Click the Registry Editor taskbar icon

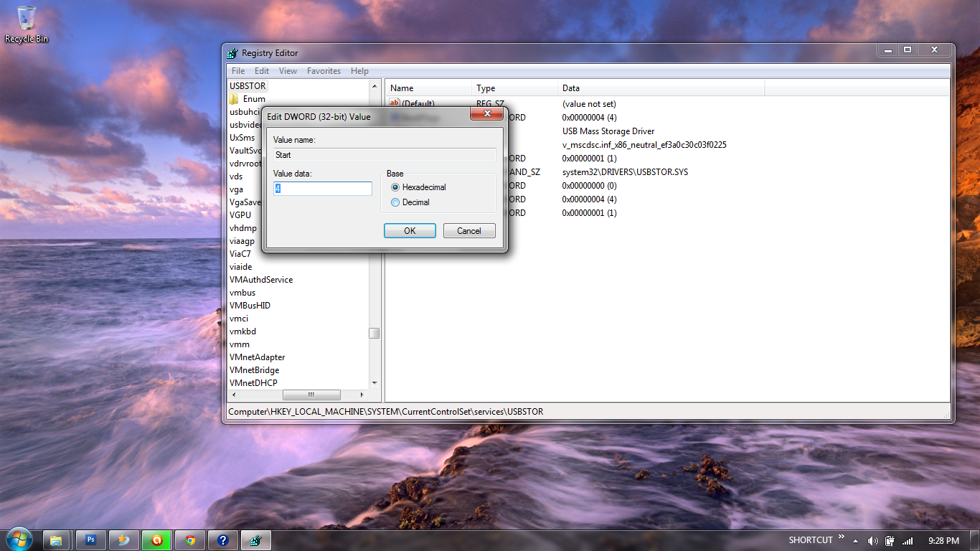(255, 540)
